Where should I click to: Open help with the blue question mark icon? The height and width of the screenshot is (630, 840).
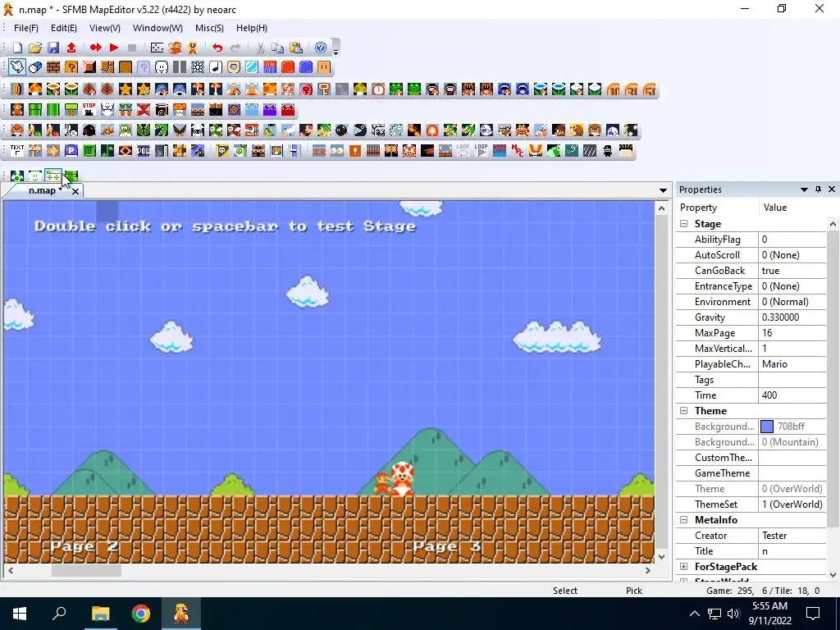pos(321,48)
